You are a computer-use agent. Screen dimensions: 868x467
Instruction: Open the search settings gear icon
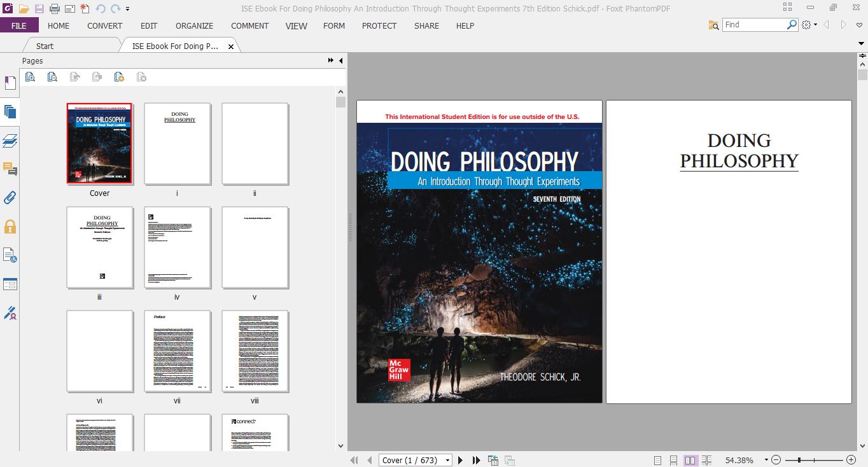[x=806, y=25]
